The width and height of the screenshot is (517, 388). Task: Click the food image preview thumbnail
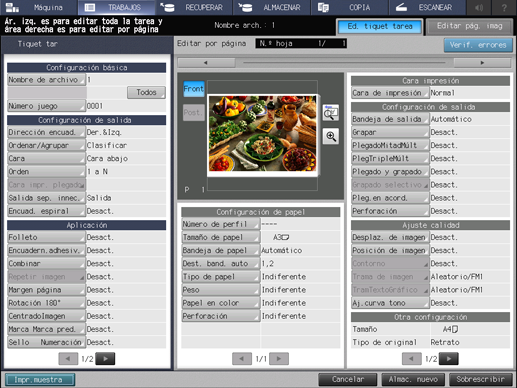pyautogui.click(x=262, y=133)
